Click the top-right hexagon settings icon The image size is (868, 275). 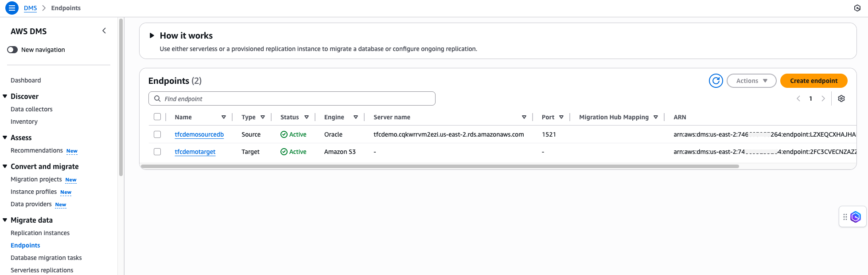click(x=857, y=8)
